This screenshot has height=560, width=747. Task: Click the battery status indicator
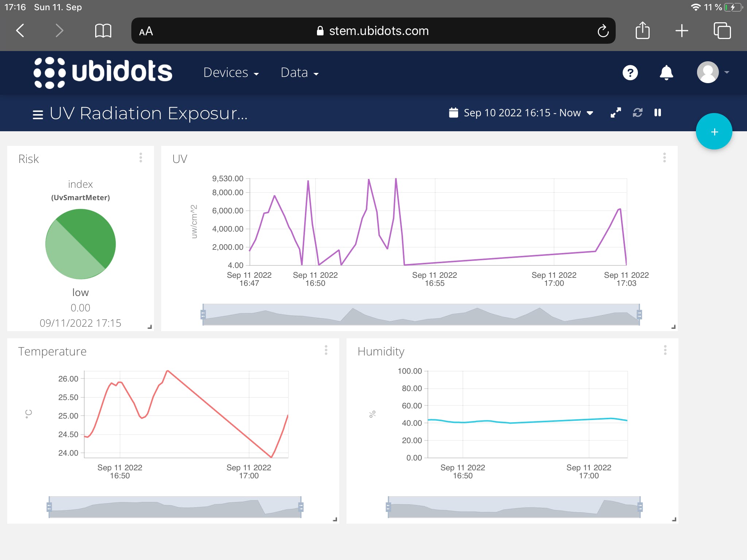733,7
